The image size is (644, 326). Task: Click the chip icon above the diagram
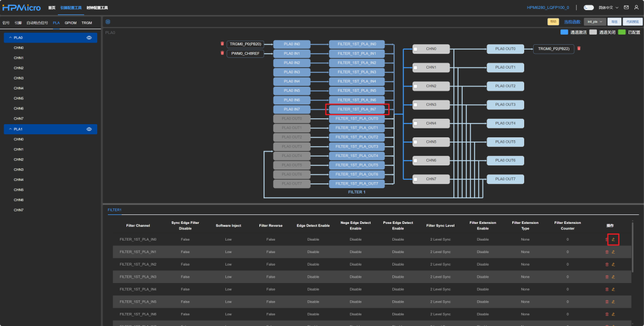coord(108,21)
